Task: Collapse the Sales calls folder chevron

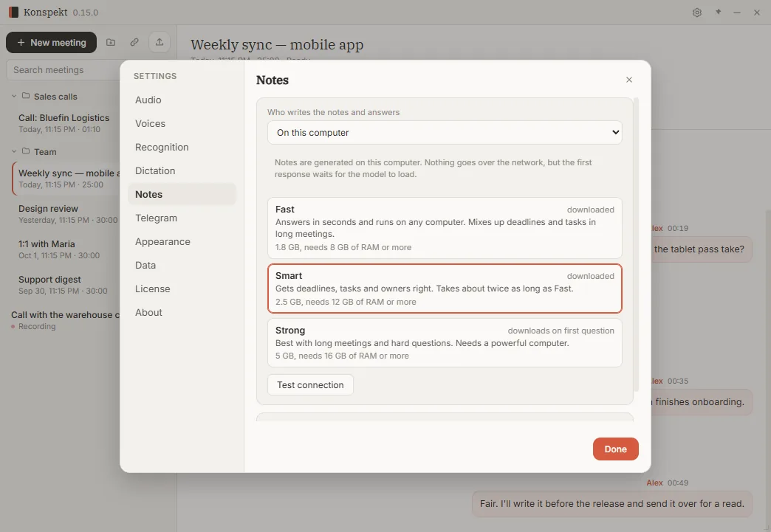Action: [x=14, y=96]
